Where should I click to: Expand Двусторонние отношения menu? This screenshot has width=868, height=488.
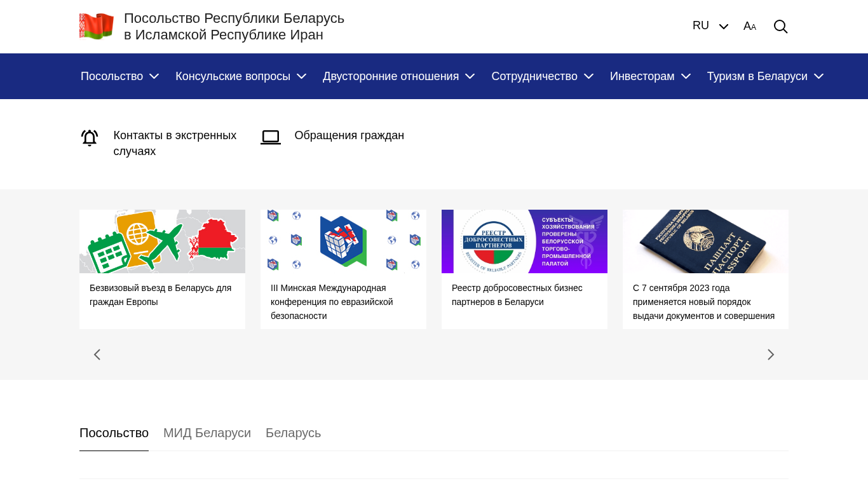click(398, 76)
